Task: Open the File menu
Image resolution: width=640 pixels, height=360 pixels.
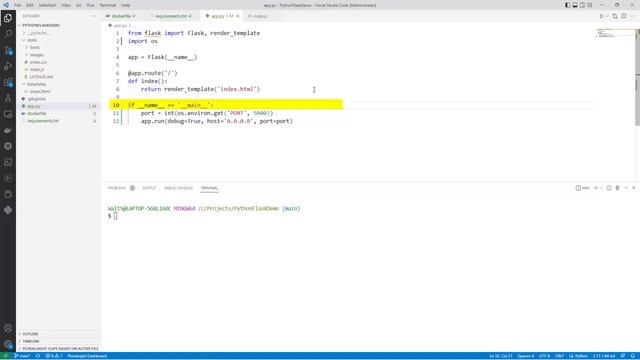Action: pyautogui.click(x=18, y=5)
